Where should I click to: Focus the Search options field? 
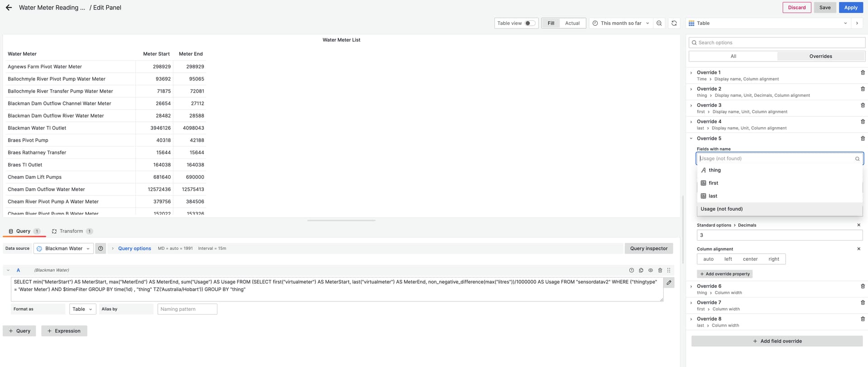tap(777, 43)
